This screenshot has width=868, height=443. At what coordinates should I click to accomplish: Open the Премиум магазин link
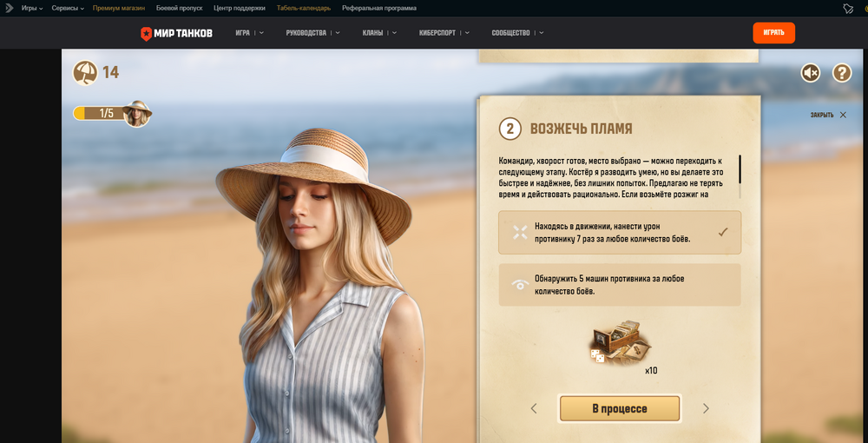coord(119,9)
